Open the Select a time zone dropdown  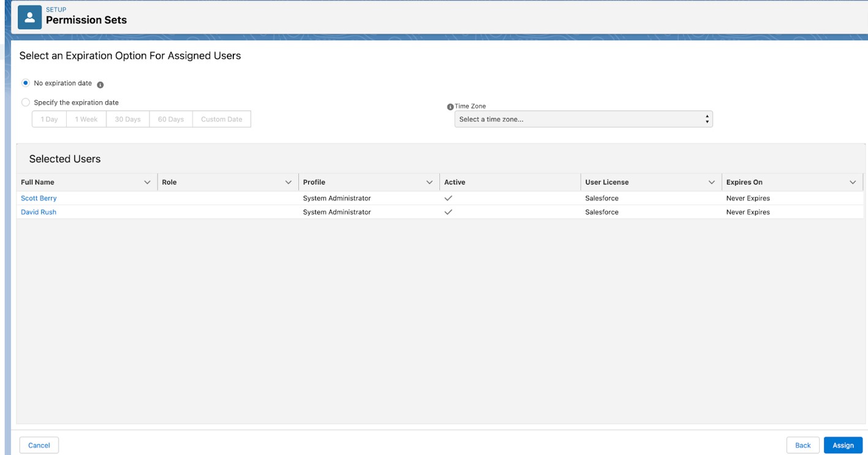point(582,118)
